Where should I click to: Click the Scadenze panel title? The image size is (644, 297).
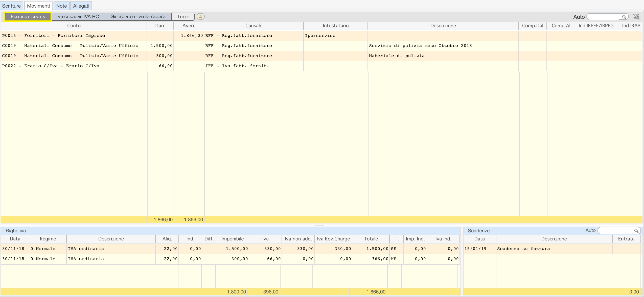click(479, 231)
